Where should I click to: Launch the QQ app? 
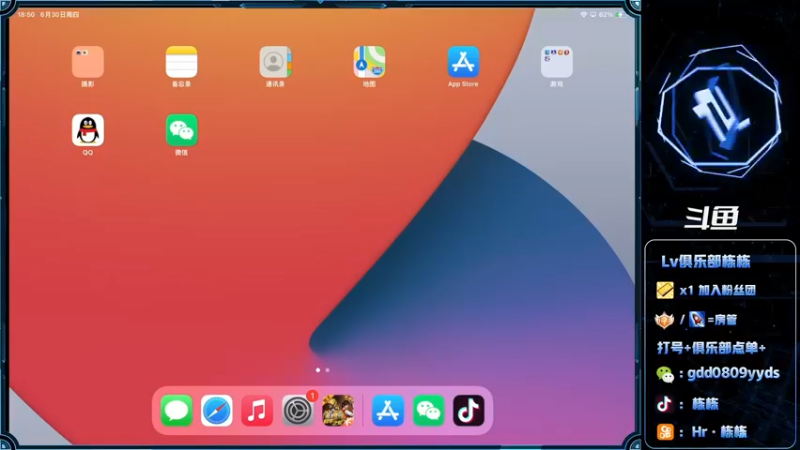point(88,130)
